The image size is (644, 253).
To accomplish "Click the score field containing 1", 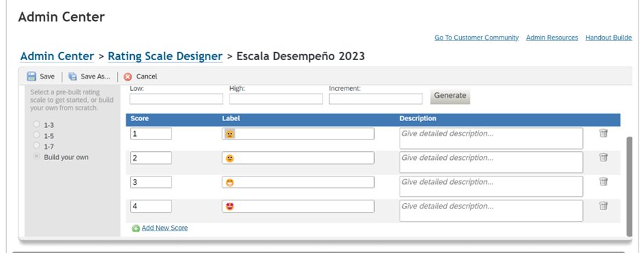I will tap(151, 133).
